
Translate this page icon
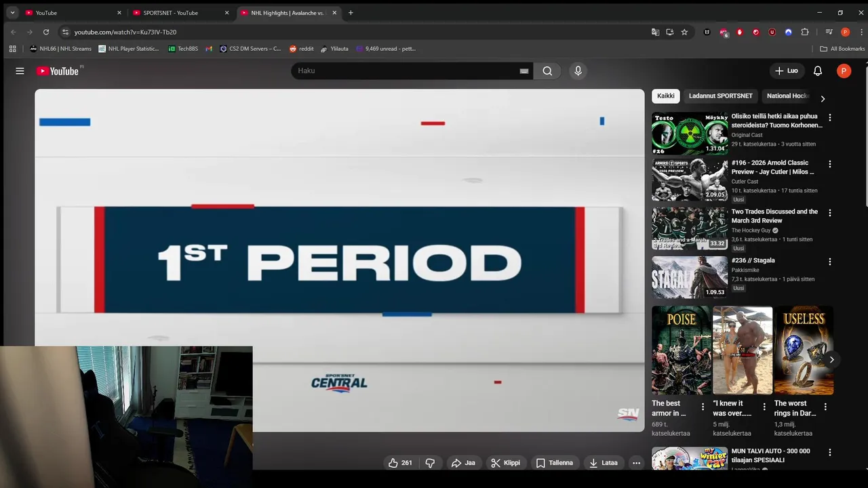tap(655, 32)
